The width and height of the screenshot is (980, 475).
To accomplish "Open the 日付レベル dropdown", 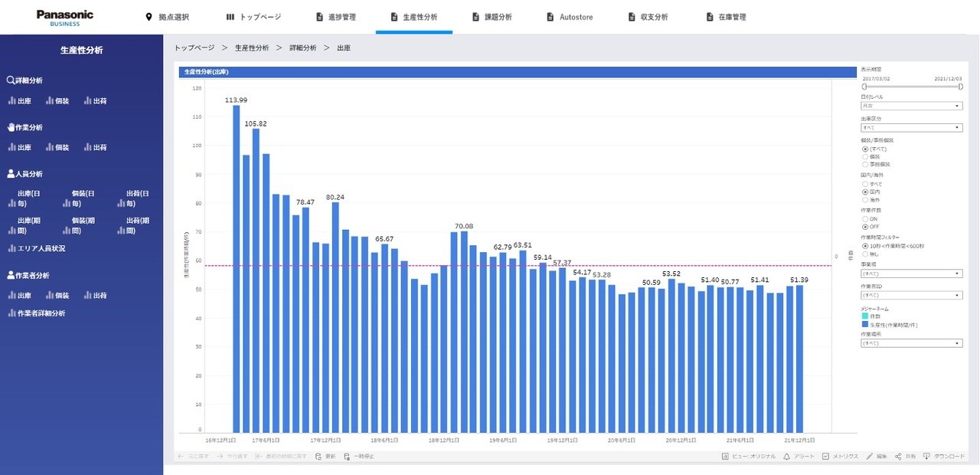I will coord(911,106).
